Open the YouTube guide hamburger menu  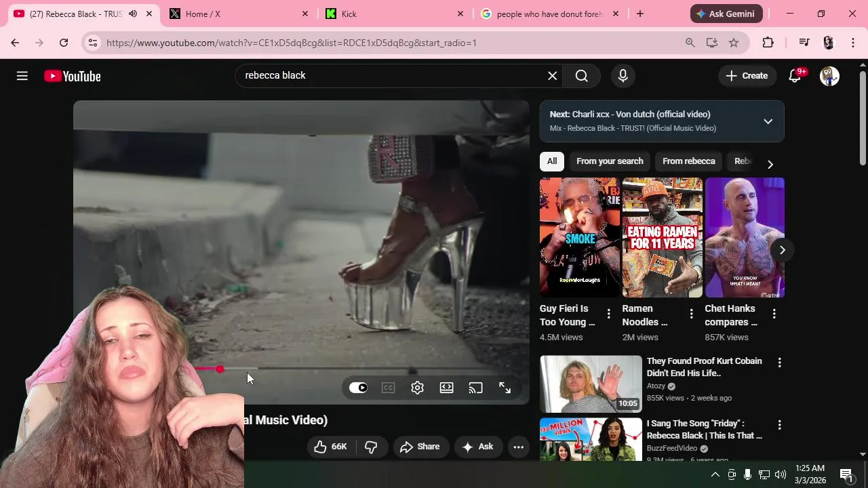point(22,76)
